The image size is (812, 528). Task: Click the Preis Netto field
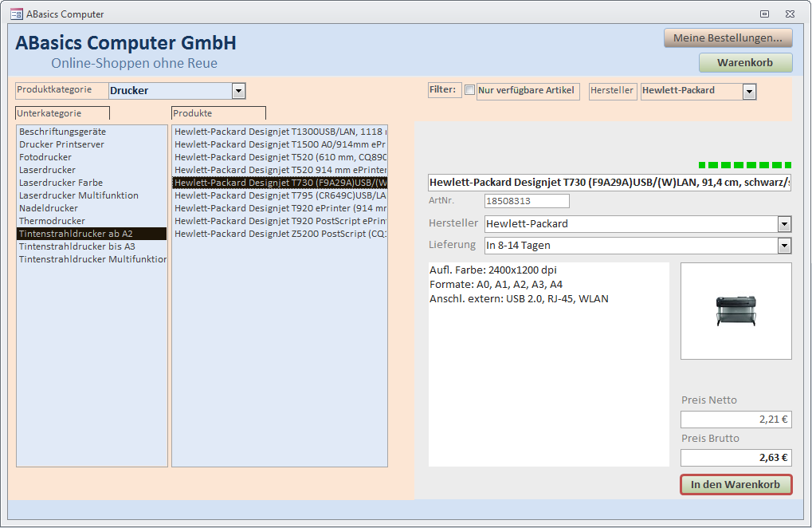(x=736, y=420)
